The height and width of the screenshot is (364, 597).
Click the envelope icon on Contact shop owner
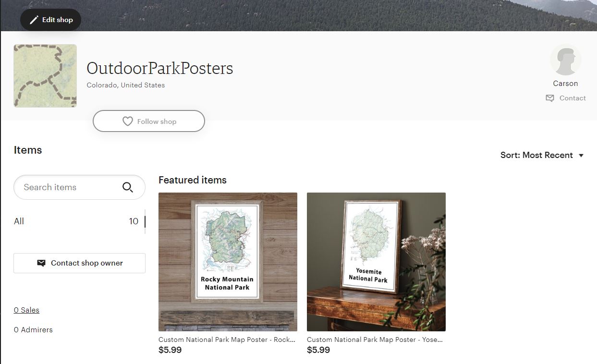[41, 263]
